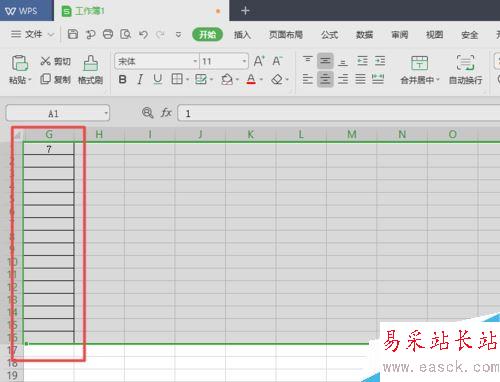
Task: Increase indent in ribbon
Action: coord(380,61)
